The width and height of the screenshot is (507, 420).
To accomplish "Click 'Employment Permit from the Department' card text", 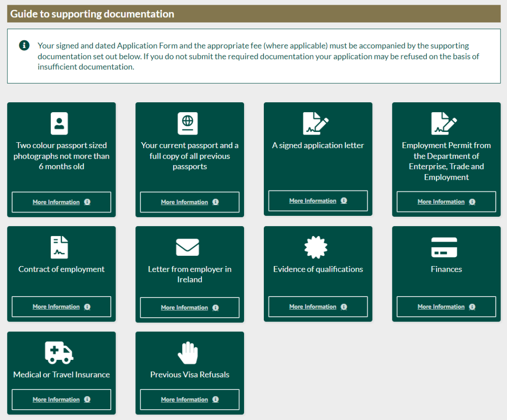I will (x=446, y=161).
